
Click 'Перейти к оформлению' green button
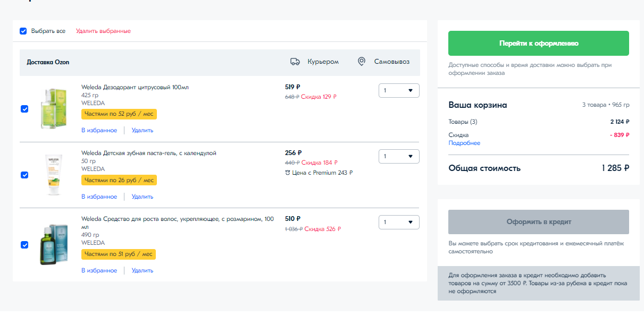(539, 43)
